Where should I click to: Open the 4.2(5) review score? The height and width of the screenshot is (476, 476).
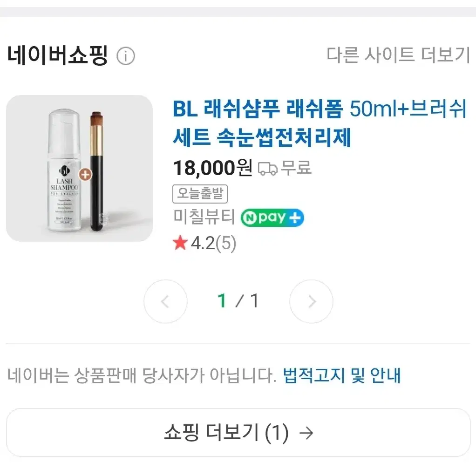click(213, 244)
